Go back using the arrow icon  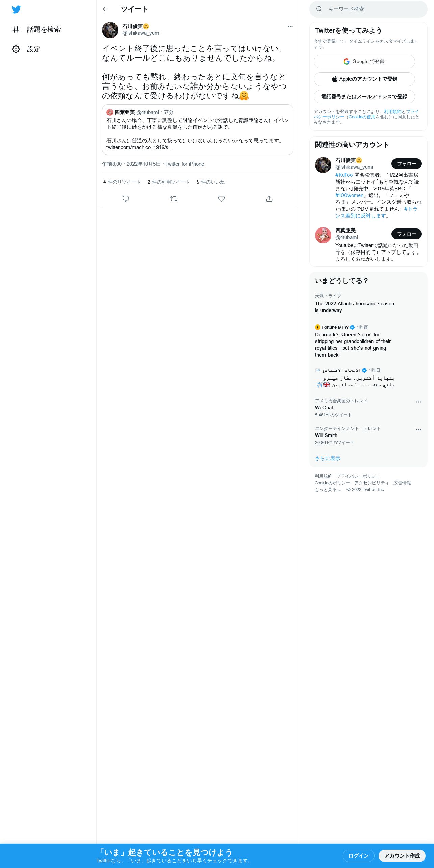(x=105, y=9)
